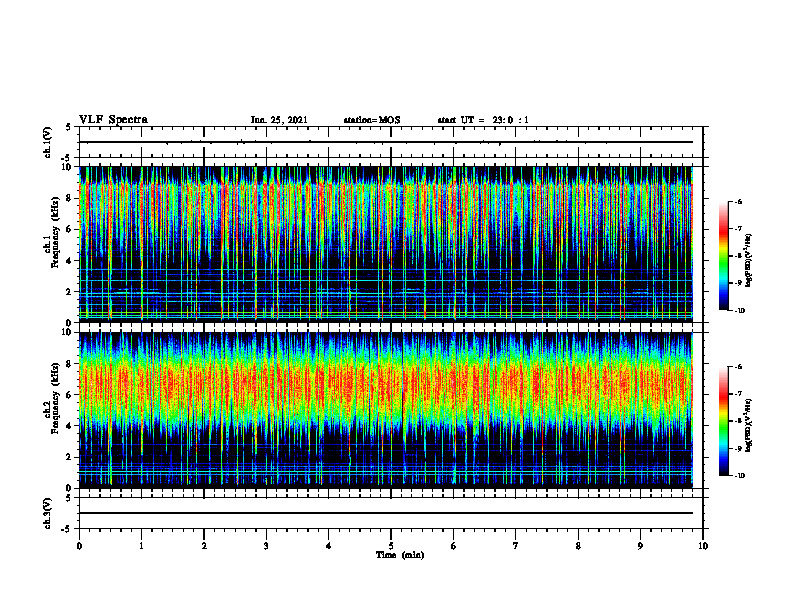The height and width of the screenshot is (612, 792).
Task: Click time axis tick label "9"
Action: pyautogui.click(x=640, y=546)
